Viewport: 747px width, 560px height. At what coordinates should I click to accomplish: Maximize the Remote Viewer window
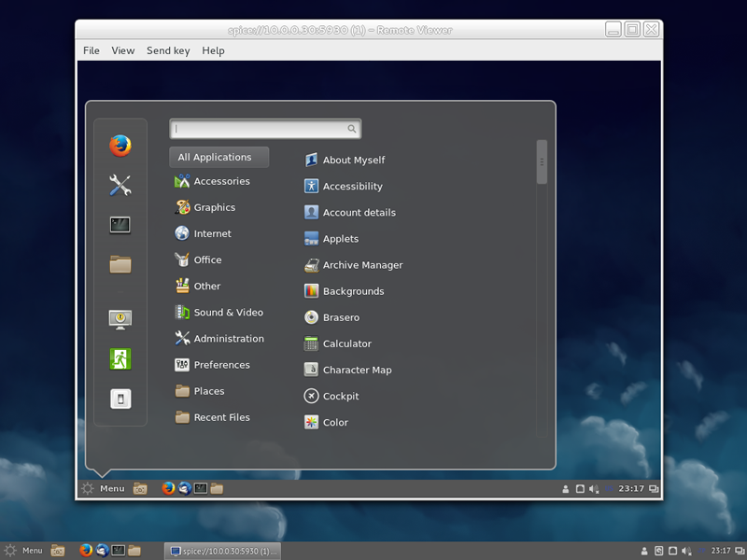(632, 30)
